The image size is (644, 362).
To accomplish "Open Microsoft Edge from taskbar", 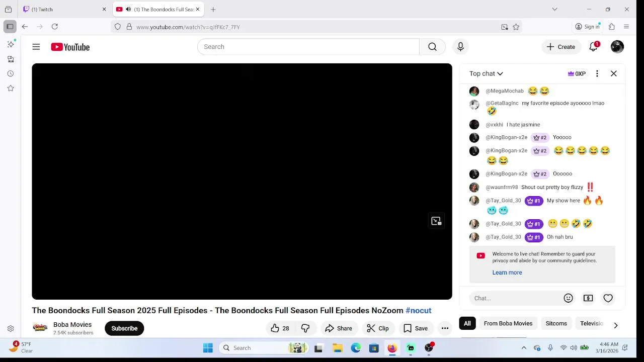I will coord(356,348).
